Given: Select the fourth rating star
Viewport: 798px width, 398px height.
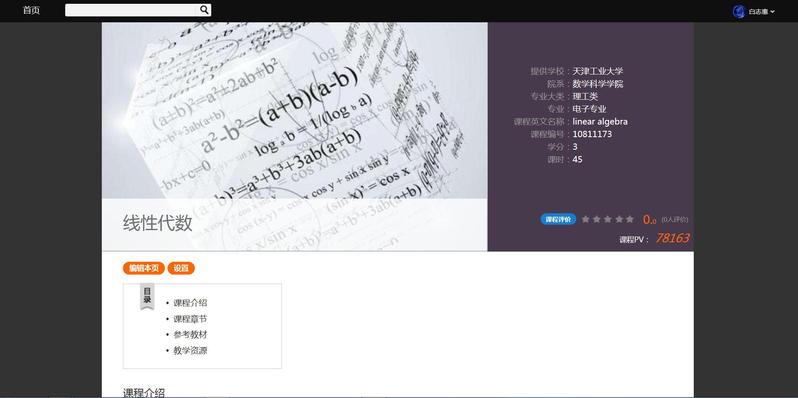Looking at the screenshot, I should click(x=619, y=219).
